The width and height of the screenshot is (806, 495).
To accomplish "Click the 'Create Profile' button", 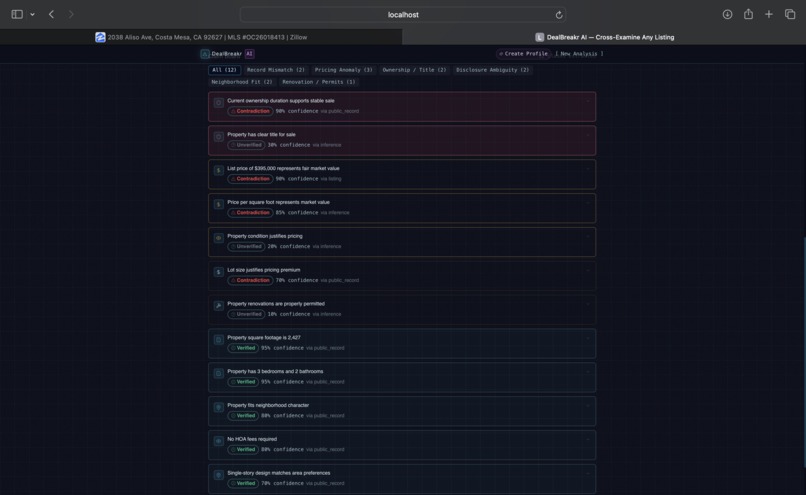I will (x=523, y=53).
